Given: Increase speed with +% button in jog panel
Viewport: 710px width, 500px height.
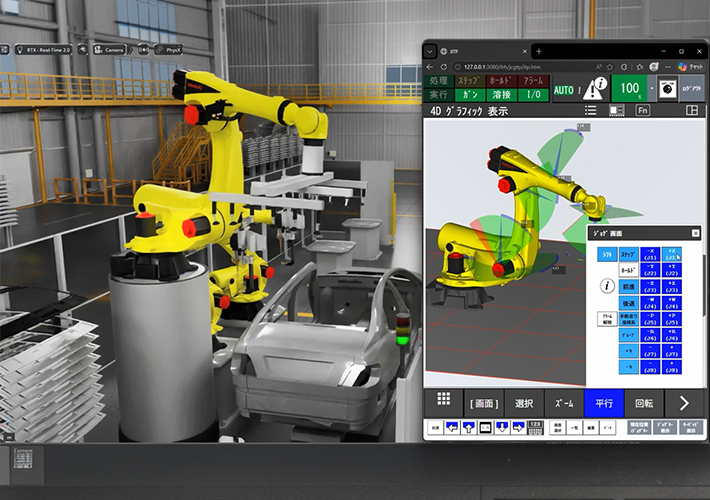Looking at the screenshot, I should tap(628, 351).
